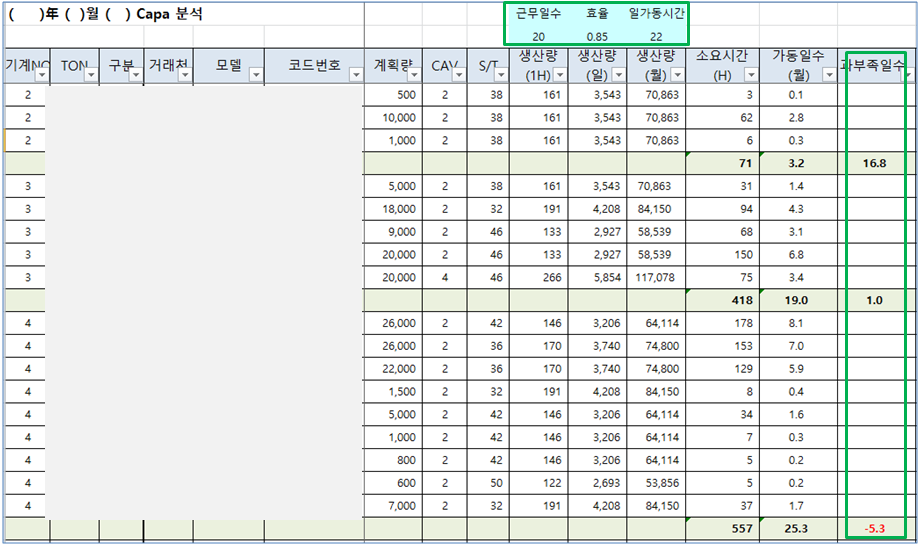Select the 가동일수 cell showing 6.8
This screenshot has height=545, width=920.
click(x=799, y=255)
